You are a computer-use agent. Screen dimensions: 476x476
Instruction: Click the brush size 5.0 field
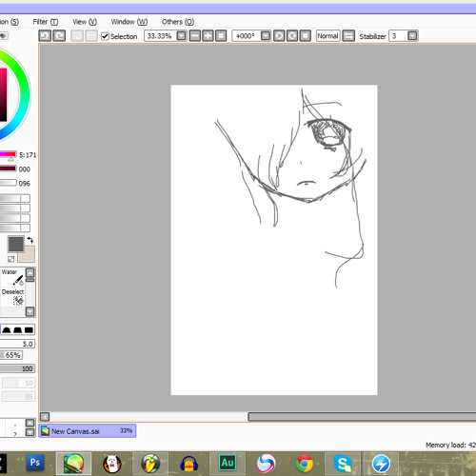pos(17,344)
